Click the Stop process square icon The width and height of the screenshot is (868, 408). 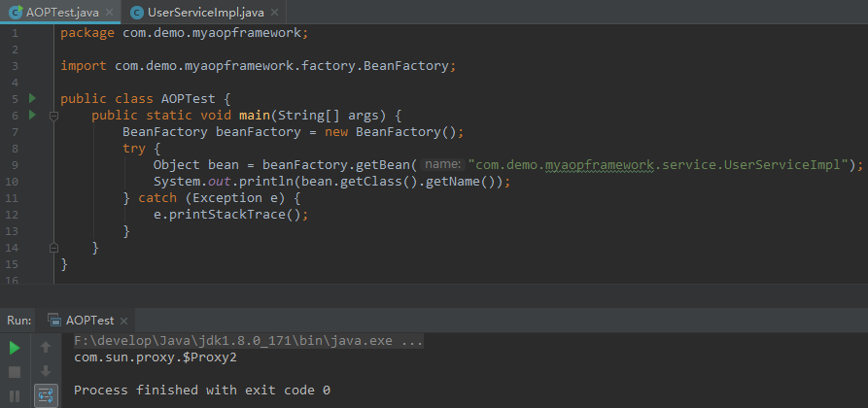15,372
